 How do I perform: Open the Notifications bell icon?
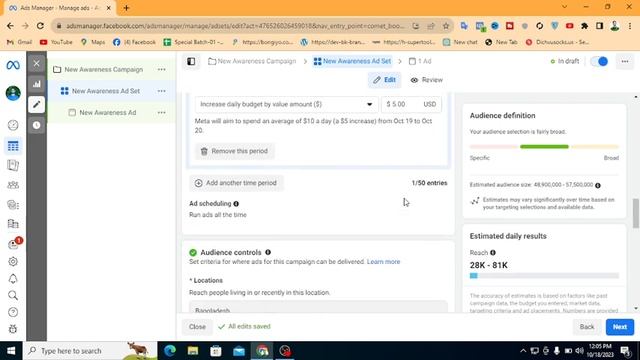13,279
